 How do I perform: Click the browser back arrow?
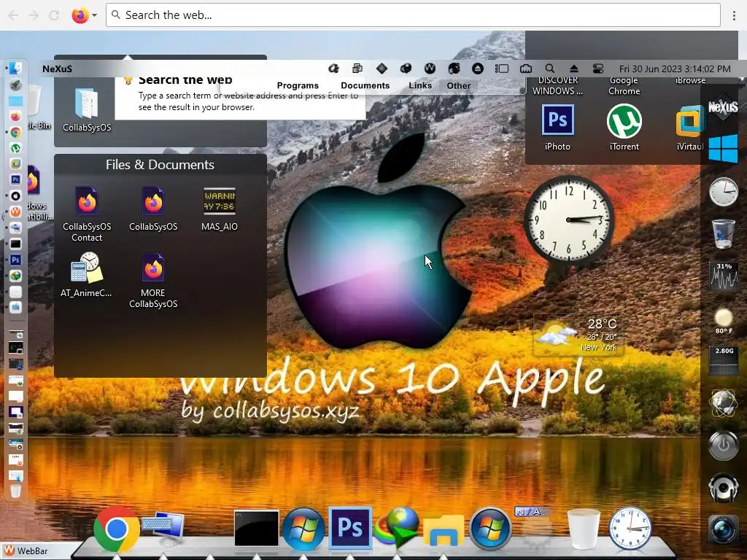[13, 15]
